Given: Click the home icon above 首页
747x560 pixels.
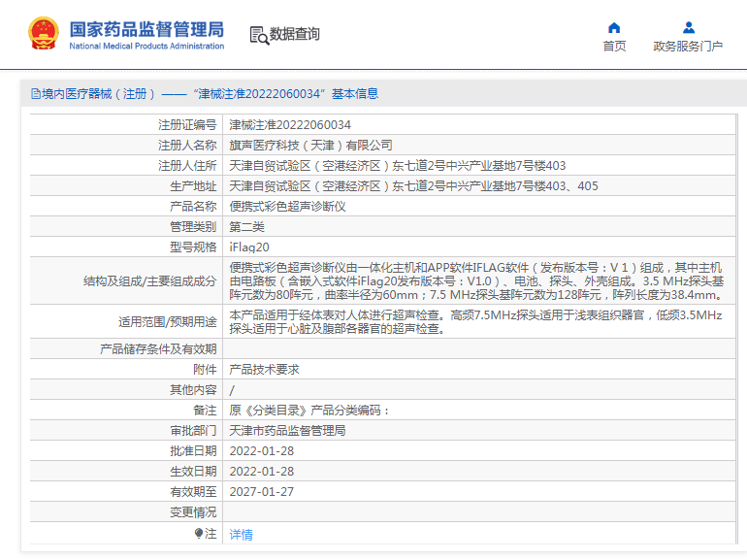Looking at the screenshot, I should point(614,27).
